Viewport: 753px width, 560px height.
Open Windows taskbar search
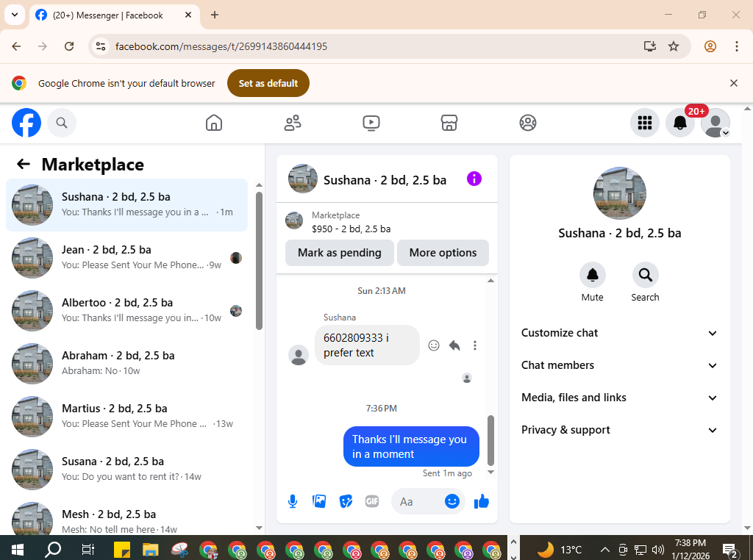[53, 548]
